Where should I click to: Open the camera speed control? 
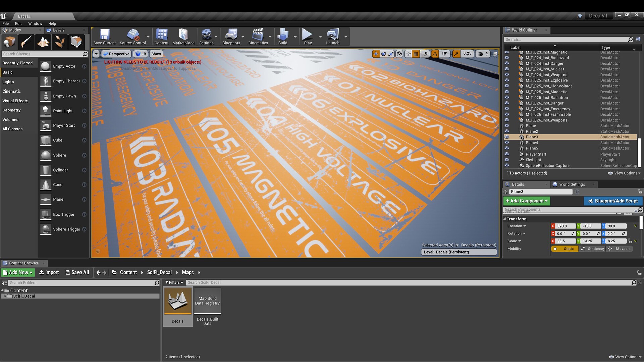click(482, 54)
